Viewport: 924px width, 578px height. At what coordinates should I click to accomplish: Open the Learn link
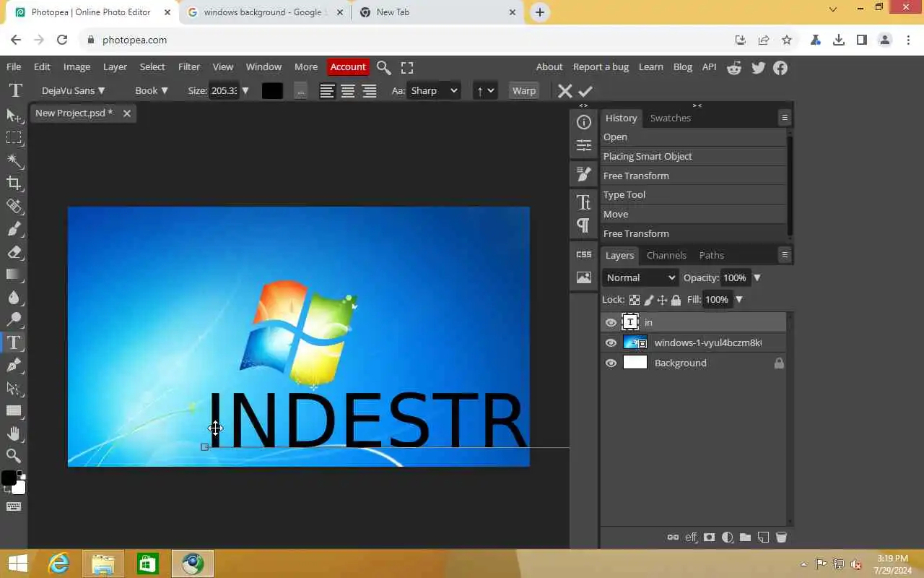click(x=650, y=67)
